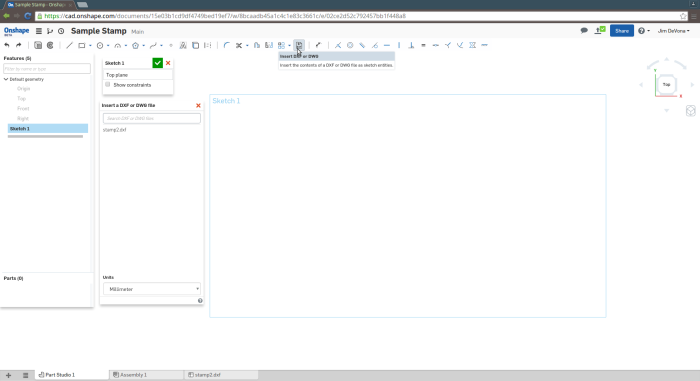
Task: Select the Right plane feature
Action: click(23, 118)
